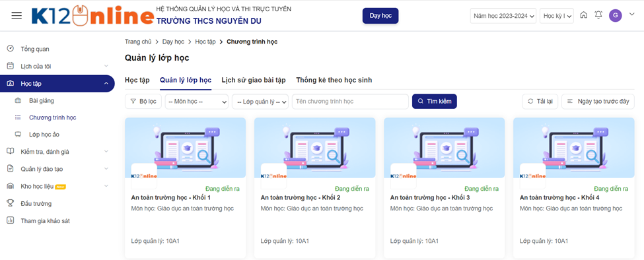This screenshot has height=260, width=644.
Task: Open Tham gia khảo sát menu item
Action: pos(46,221)
